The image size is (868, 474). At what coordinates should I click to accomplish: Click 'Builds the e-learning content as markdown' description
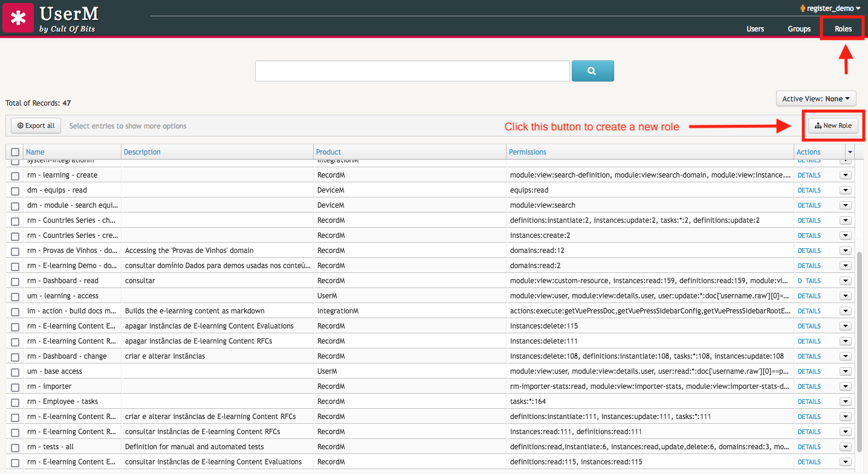195,311
